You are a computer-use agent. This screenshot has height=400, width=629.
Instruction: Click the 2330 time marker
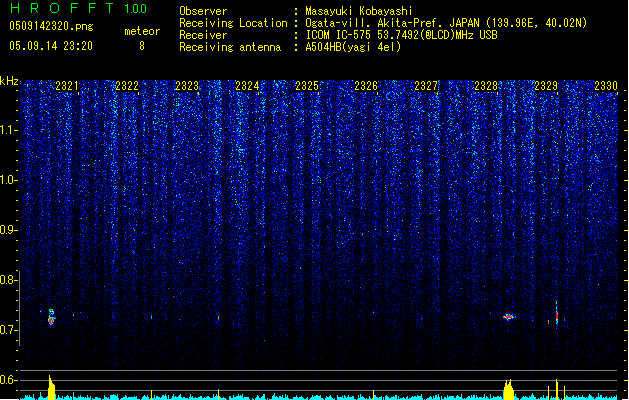point(606,86)
